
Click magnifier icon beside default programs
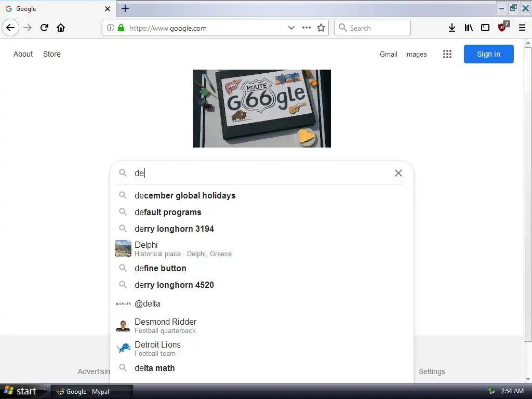click(123, 212)
